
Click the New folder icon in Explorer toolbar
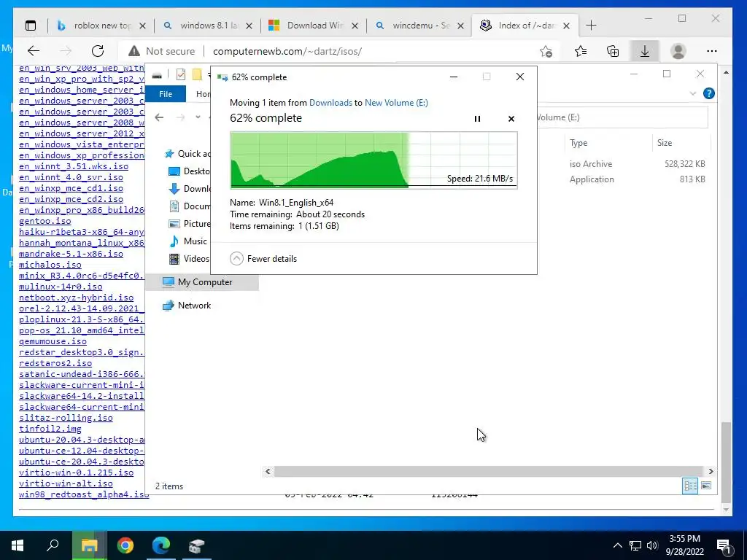[x=197, y=75]
